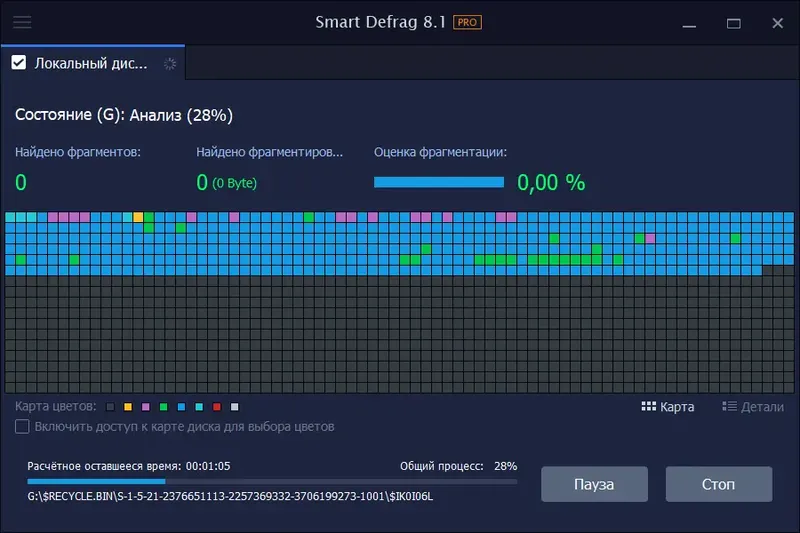800x533 pixels.
Task: Click the fragmentation rating bar
Action: (439, 182)
